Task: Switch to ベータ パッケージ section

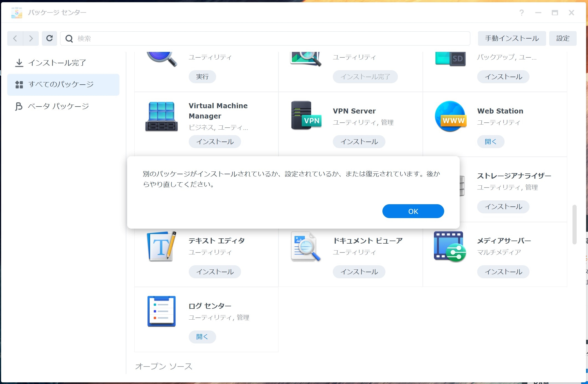Action: (x=58, y=106)
